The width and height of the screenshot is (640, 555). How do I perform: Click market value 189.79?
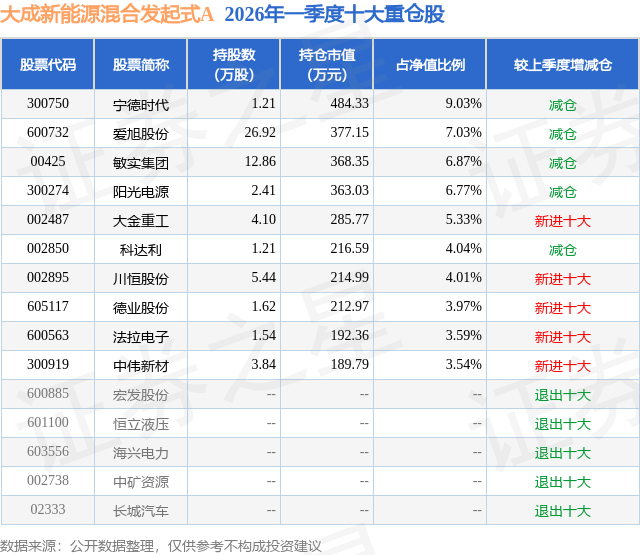coord(349,364)
